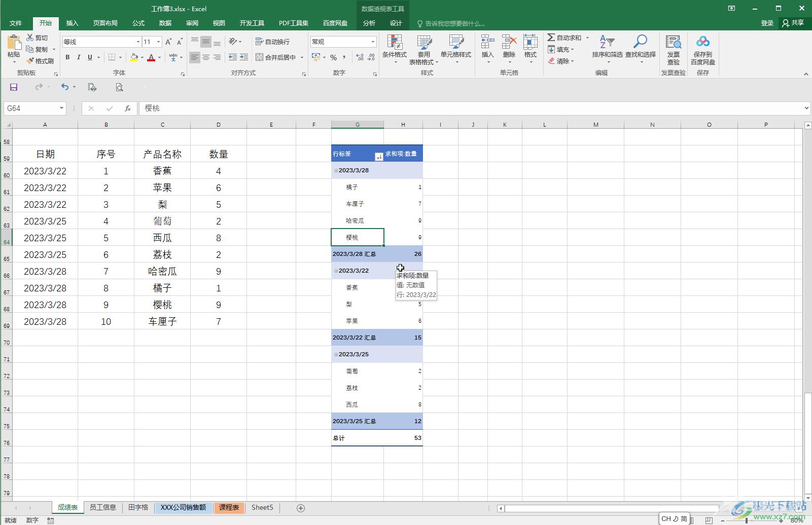This screenshot has width=812, height=525.
Task: Switch to the Data 数据 tab
Action: [165, 23]
